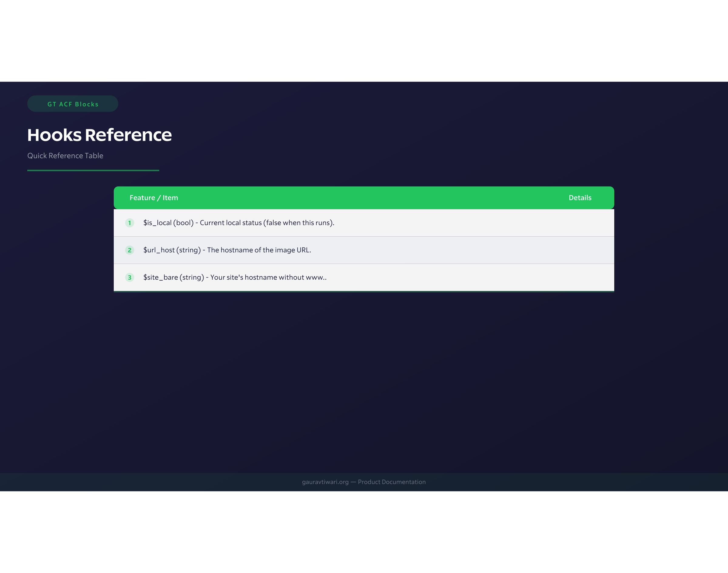Click the Hooks Reference heading

point(99,135)
